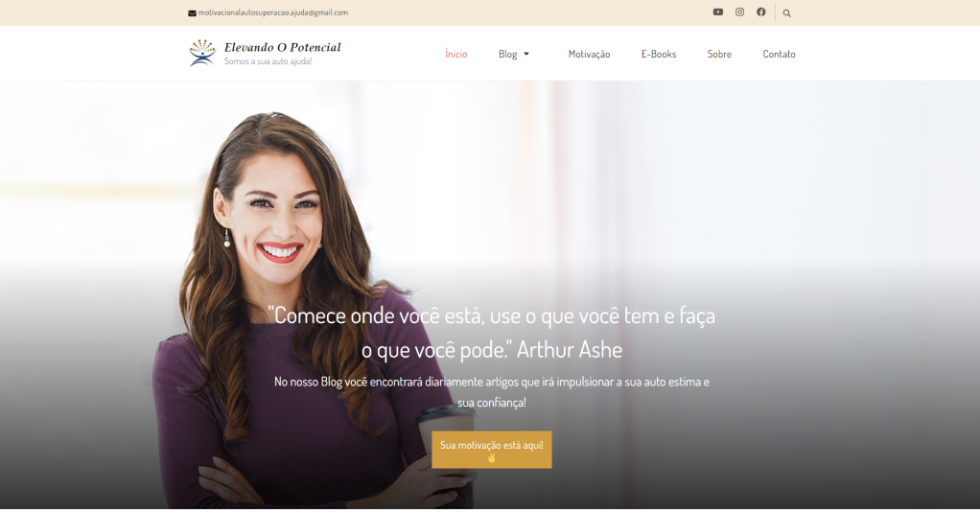
Task: Open the YouTube channel icon
Action: pos(718,12)
